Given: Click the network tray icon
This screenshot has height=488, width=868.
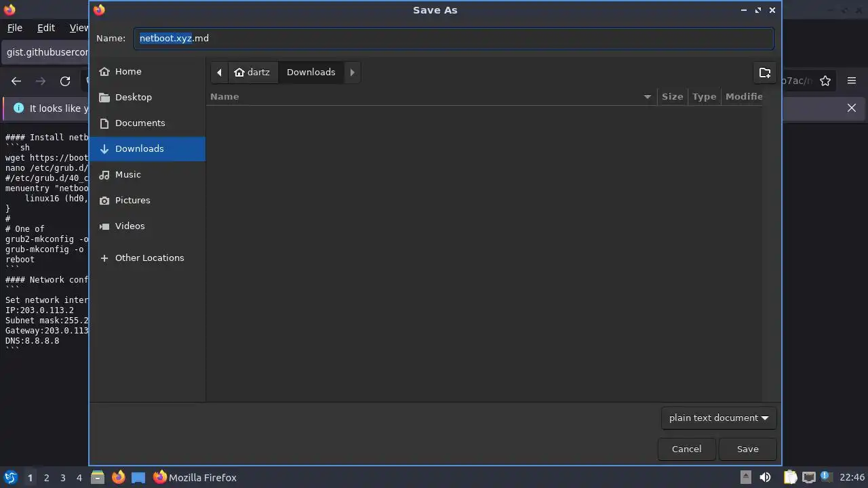Looking at the screenshot, I should (x=808, y=477).
